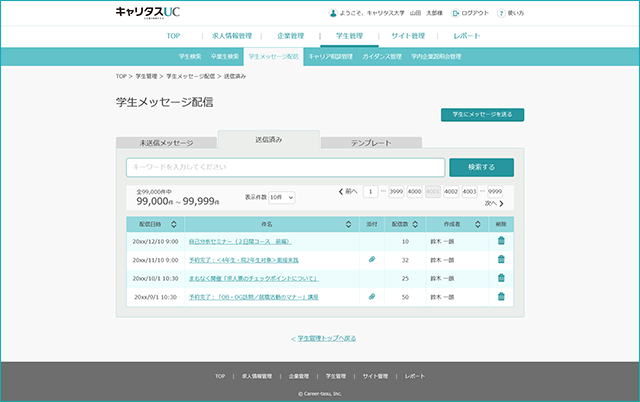Switch to テンプレート tab
Image resolution: width=640 pixels, height=402 pixels.
tap(371, 143)
